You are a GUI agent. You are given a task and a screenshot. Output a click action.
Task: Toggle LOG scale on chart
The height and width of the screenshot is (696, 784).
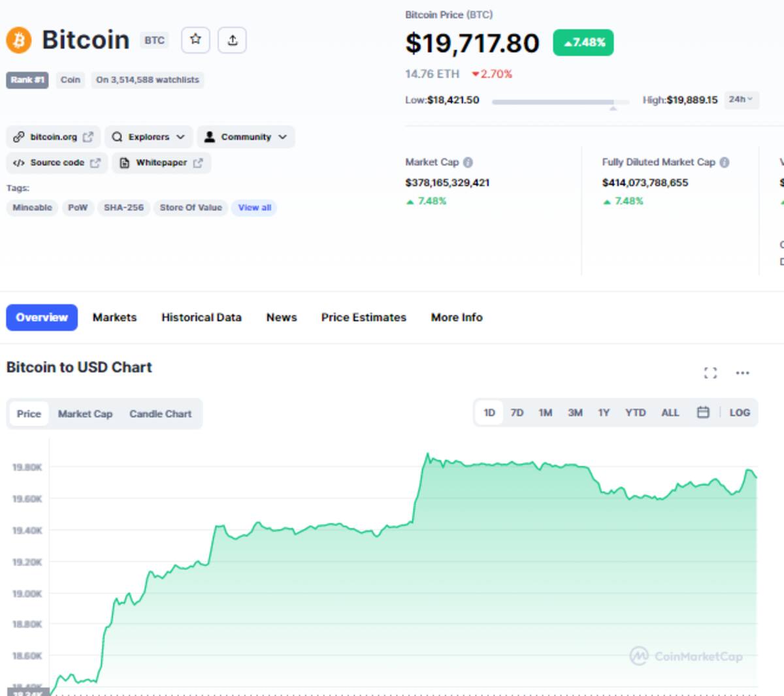pyautogui.click(x=740, y=413)
